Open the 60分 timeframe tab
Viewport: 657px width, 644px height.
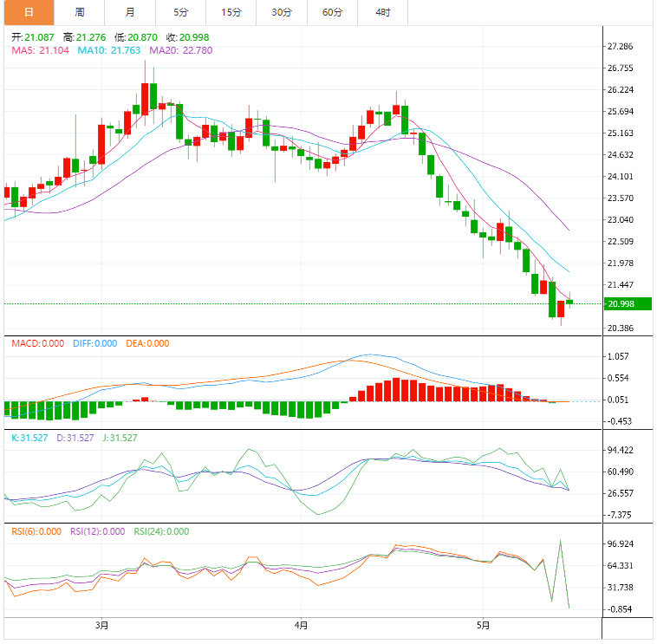(332, 13)
